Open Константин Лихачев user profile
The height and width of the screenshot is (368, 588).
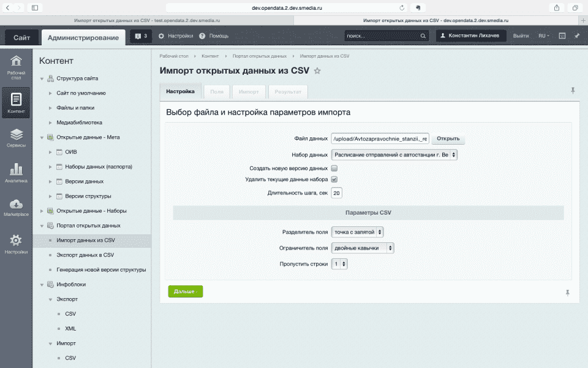tap(470, 36)
